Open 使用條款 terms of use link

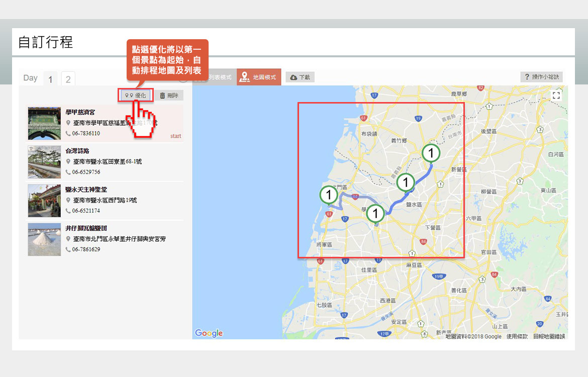point(517,336)
